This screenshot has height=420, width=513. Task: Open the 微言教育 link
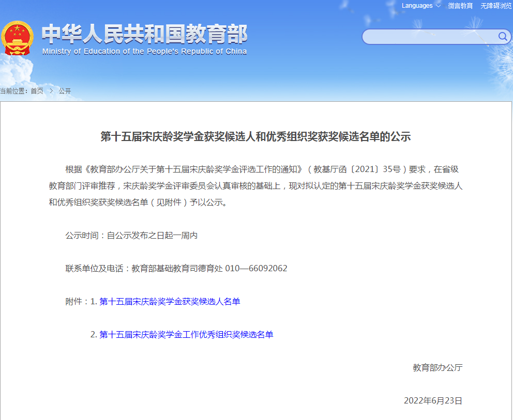[460, 6]
